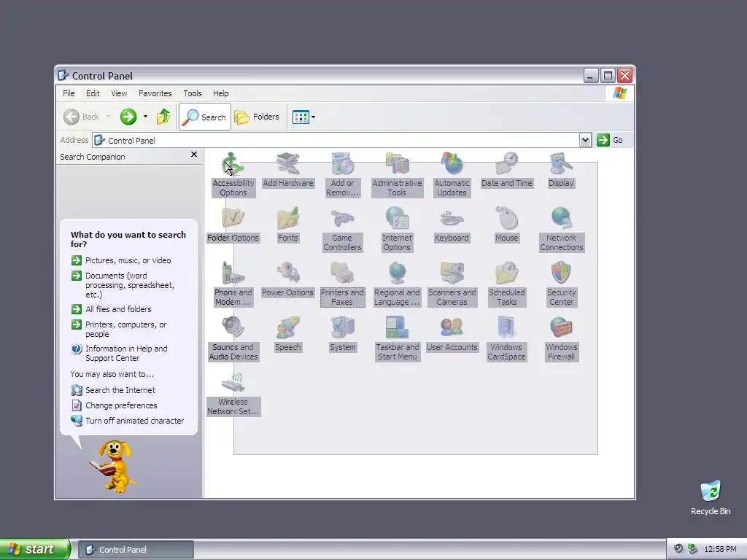Viewport: 747px width, 560px height.
Task: Click Control Panel taskbar button
Action: click(136, 550)
